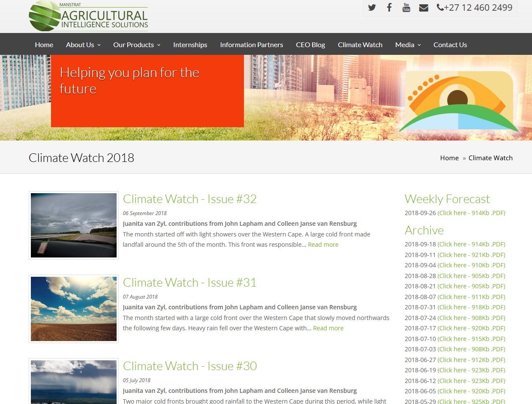Screen dimensions: 532x404
Task: Click the eye logo graphic in banner
Action: [459, 101]
